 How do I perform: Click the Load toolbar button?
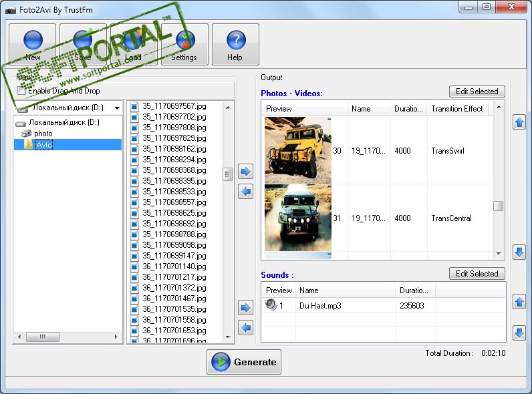coord(134,44)
